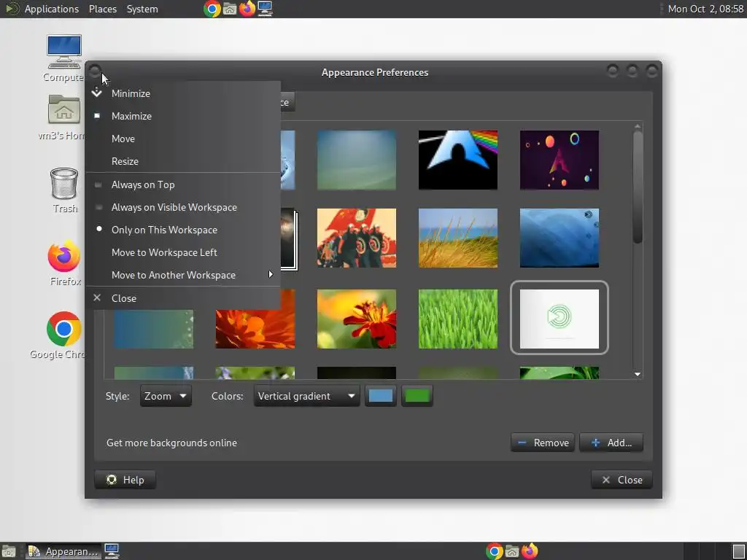Select the soldiers propaganda poster wallpaper

[x=356, y=238]
